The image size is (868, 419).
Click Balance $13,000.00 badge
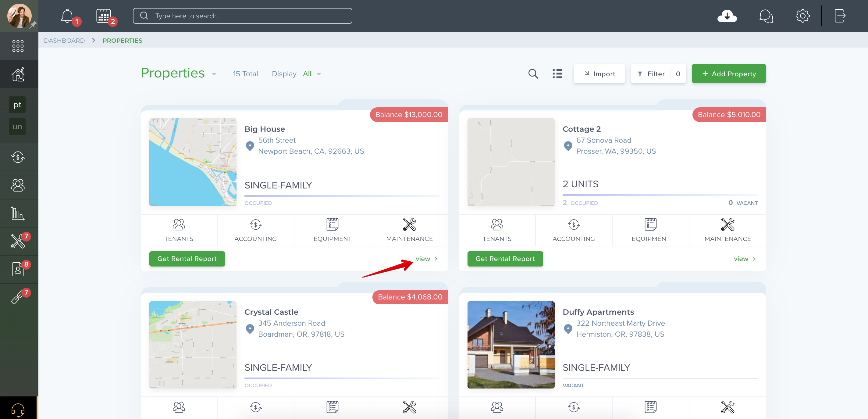(x=409, y=115)
